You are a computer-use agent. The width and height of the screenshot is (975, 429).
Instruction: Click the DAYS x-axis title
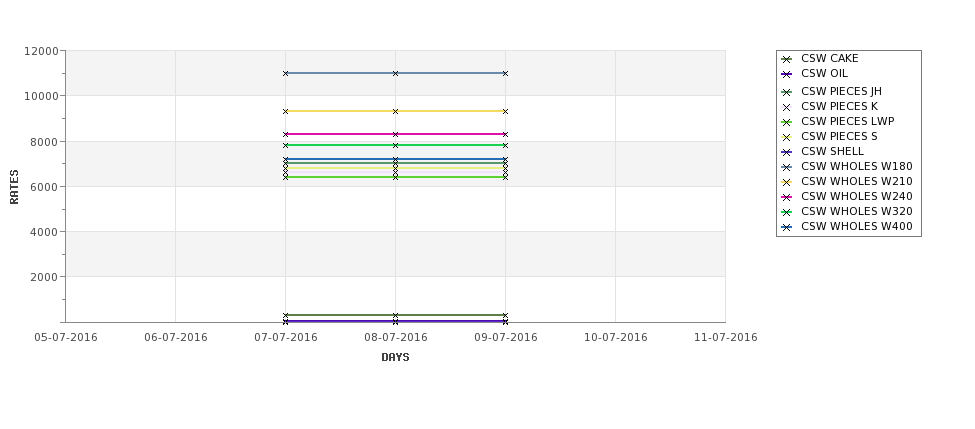[x=395, y=358]
